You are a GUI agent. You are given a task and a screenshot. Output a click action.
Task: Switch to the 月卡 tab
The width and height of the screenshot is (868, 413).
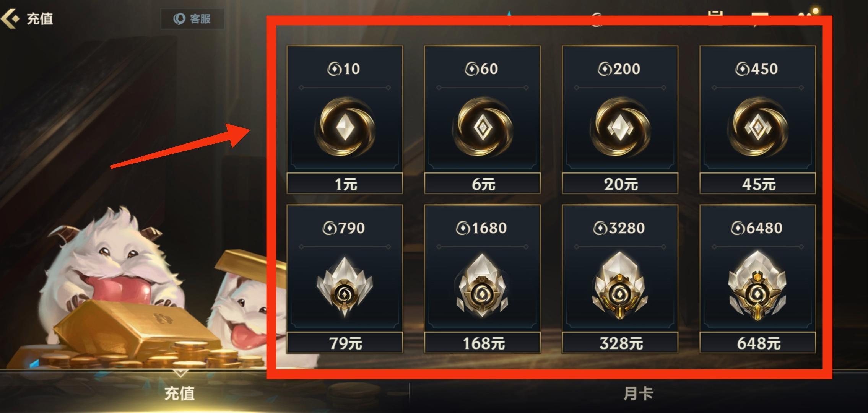coord(639,393)
